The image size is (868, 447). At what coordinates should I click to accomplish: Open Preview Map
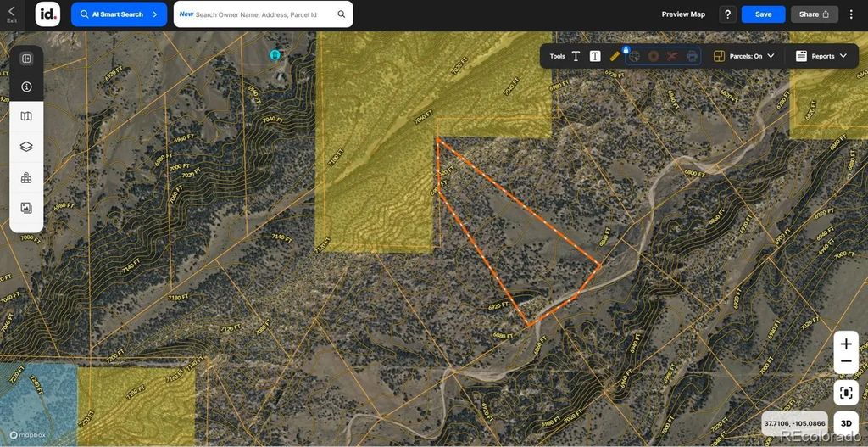(683, 14)
